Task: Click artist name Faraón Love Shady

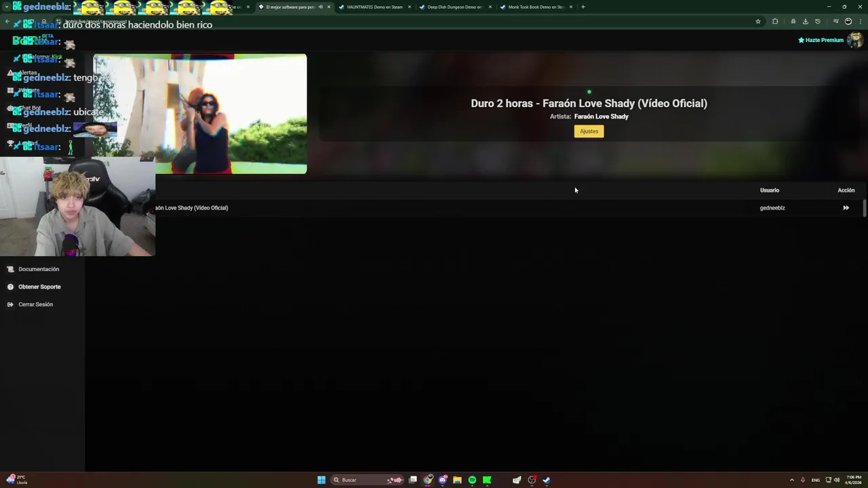Action: pyautogui.click(x=601, y=117)
